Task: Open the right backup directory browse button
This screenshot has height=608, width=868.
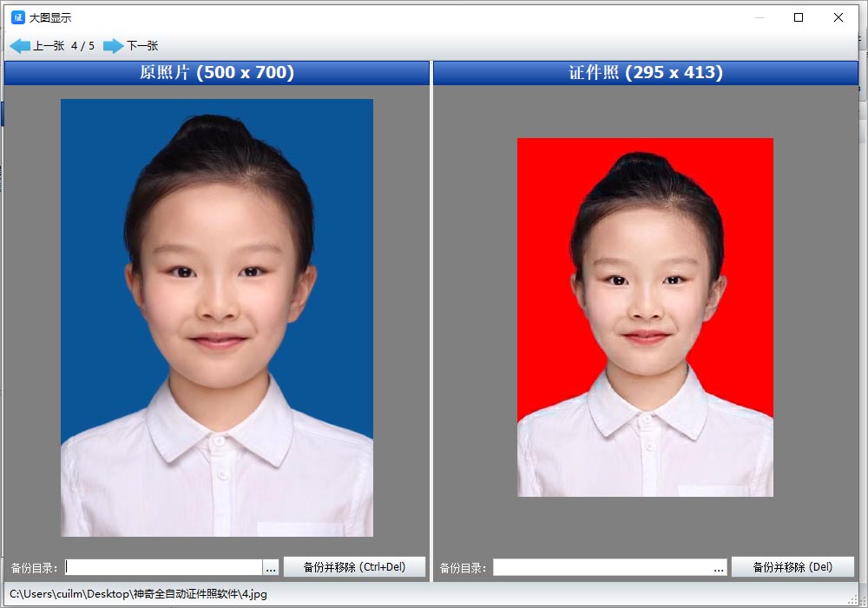Action: point(719,567)
